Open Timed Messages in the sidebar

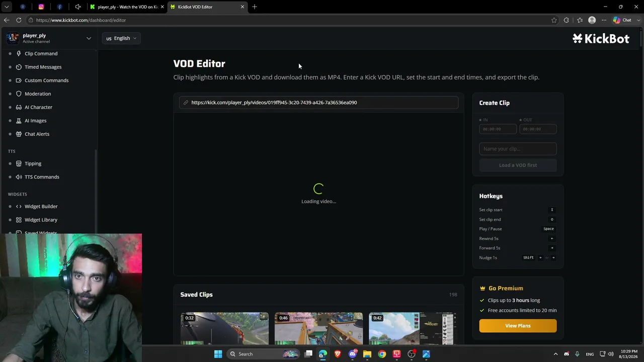point(43,67)
